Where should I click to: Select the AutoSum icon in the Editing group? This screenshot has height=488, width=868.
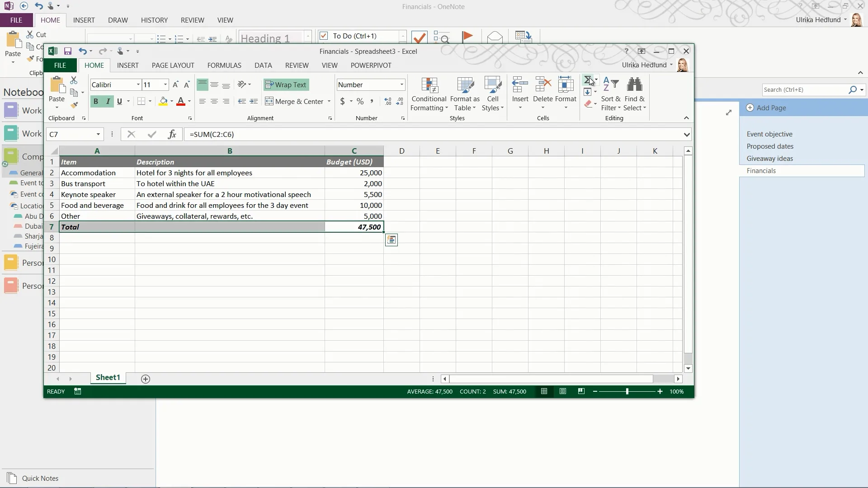(588, 80)
